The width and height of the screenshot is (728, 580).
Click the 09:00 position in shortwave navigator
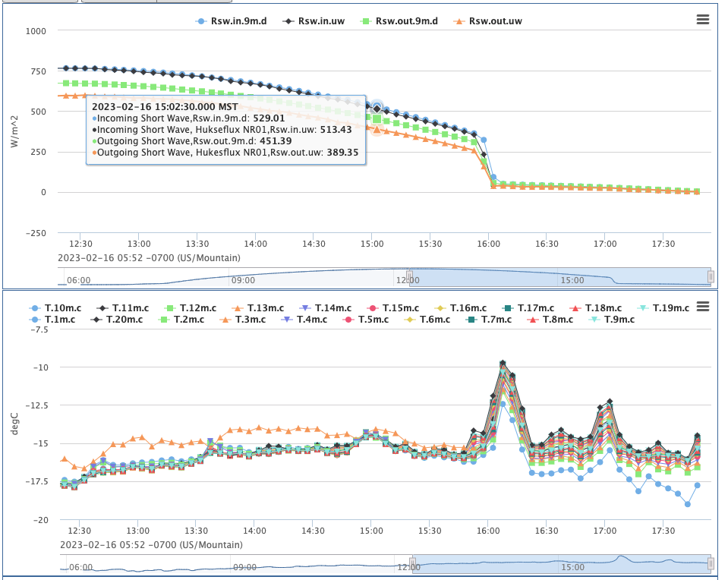point(243,279)
